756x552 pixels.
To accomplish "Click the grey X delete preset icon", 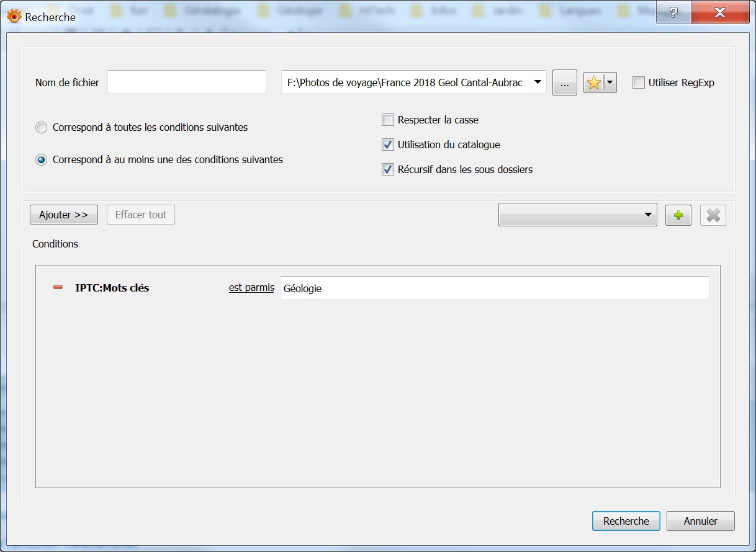I will coord(713,215).
